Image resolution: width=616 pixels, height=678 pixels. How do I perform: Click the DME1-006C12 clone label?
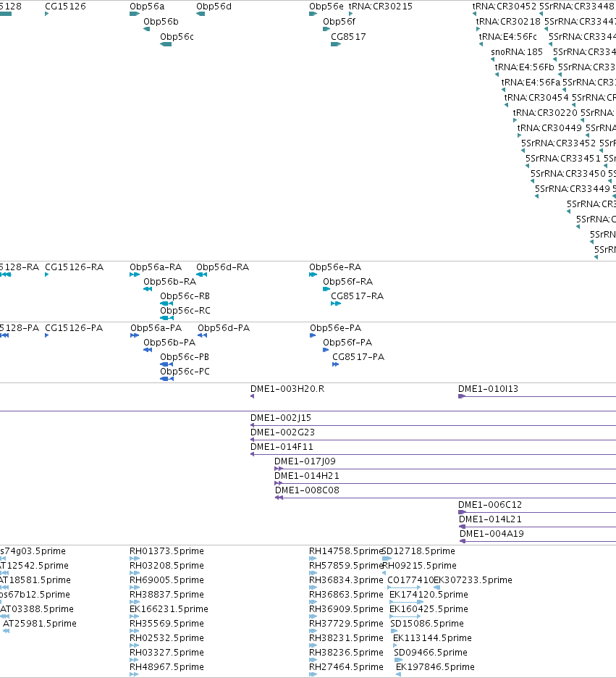click(x=490, y=505)
